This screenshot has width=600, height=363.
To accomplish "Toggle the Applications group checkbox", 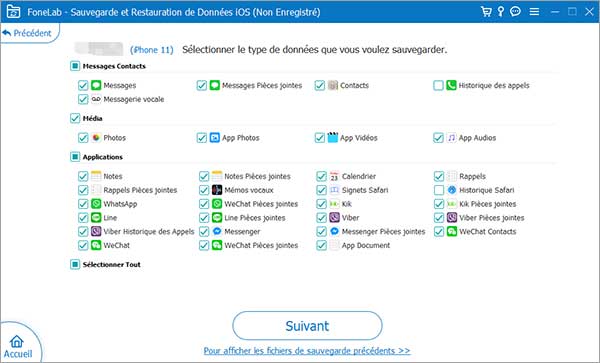I will (x=75, y=157).
